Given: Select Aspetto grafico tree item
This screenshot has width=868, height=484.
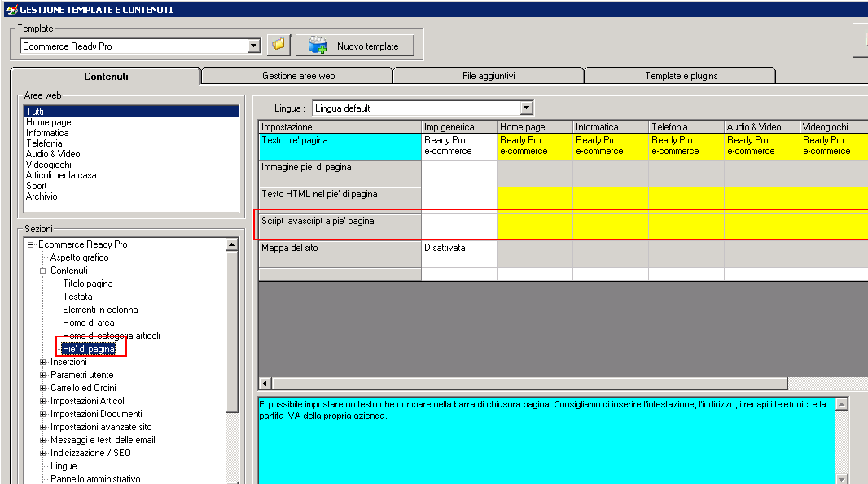Looking at the screenshot, I should (79, 257).
